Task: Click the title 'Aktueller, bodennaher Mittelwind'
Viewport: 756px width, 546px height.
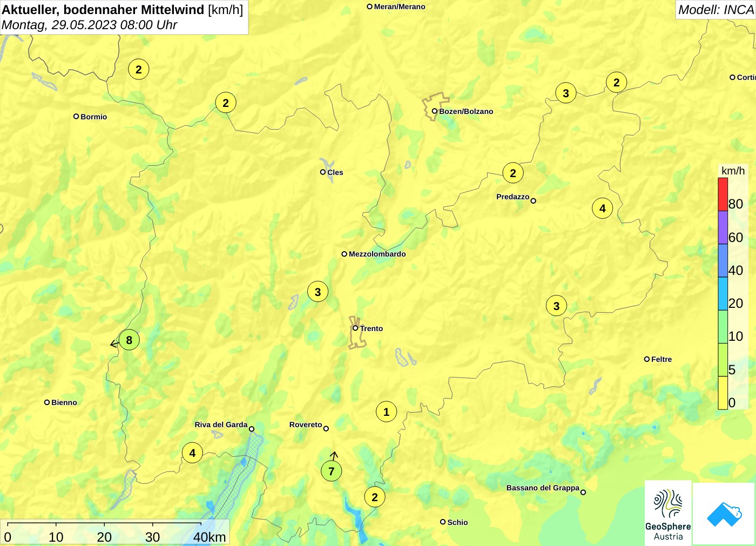Action: 103,9
